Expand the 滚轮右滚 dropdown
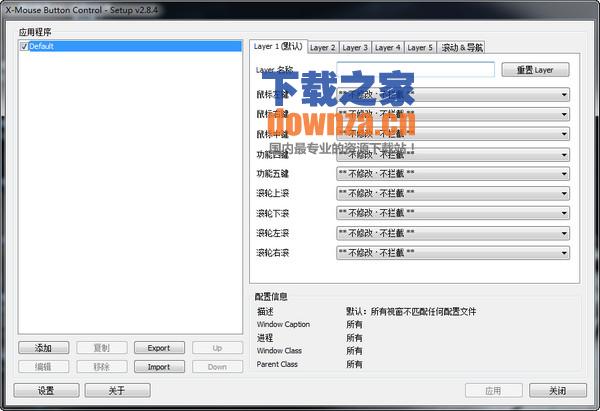Image resolution: width=600 pixels, height=411 pixels. [x=453, y=253]
